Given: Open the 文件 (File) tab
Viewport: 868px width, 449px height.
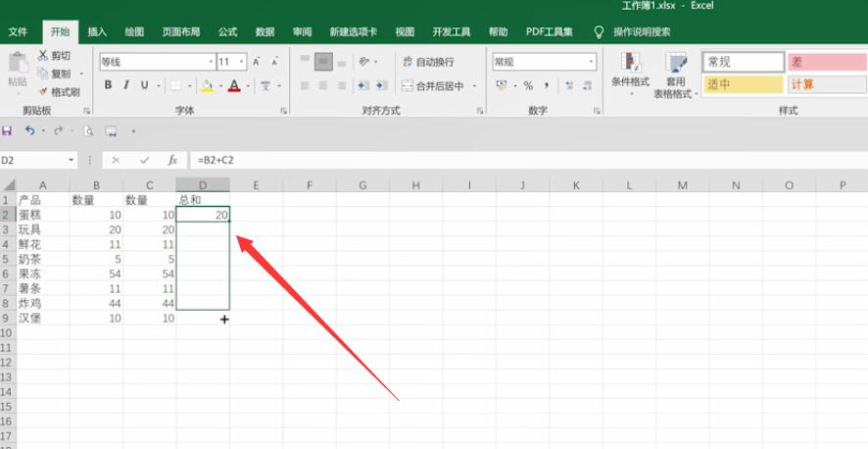Looking at the screenshot, I should [18, 32].
